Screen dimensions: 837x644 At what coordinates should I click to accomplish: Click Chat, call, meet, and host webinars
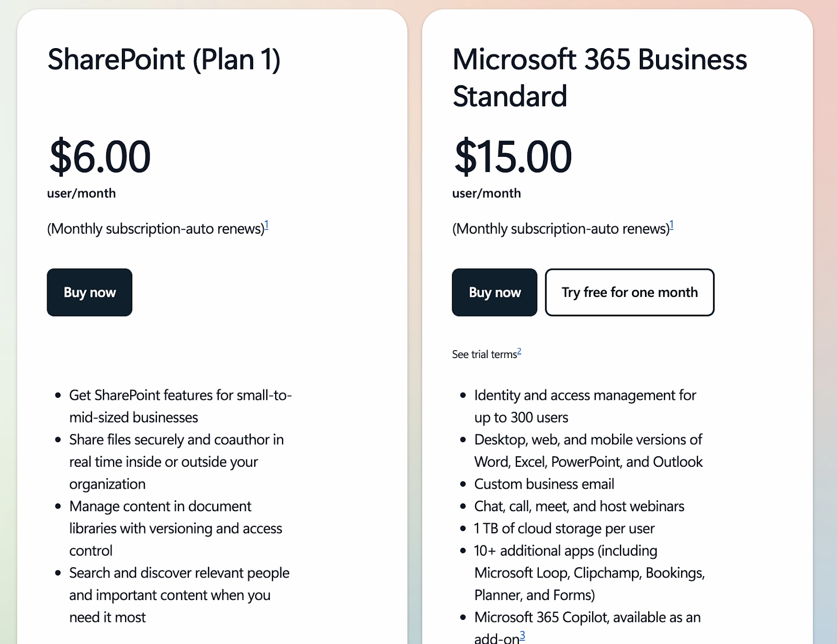click(579, 506)
